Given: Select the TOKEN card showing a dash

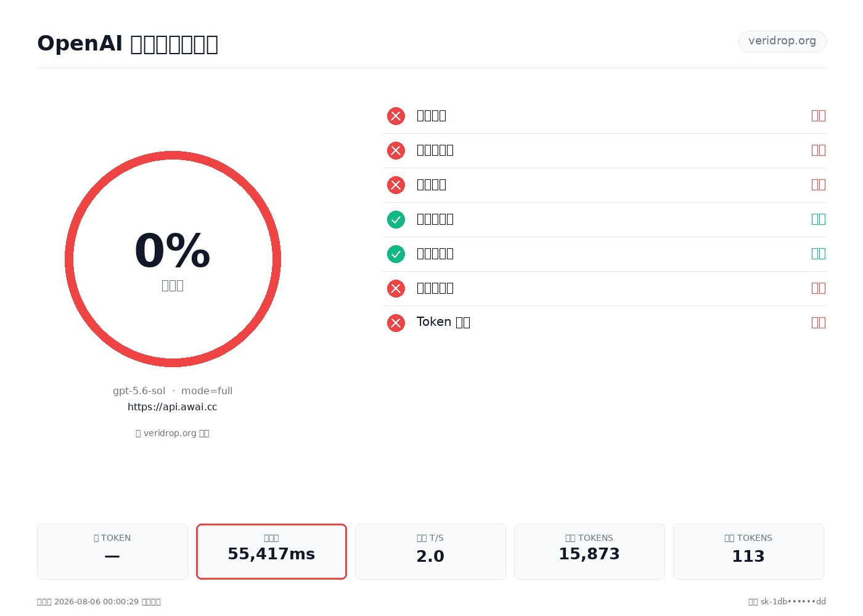Looking at the screenshot, I should click(112, 551).
